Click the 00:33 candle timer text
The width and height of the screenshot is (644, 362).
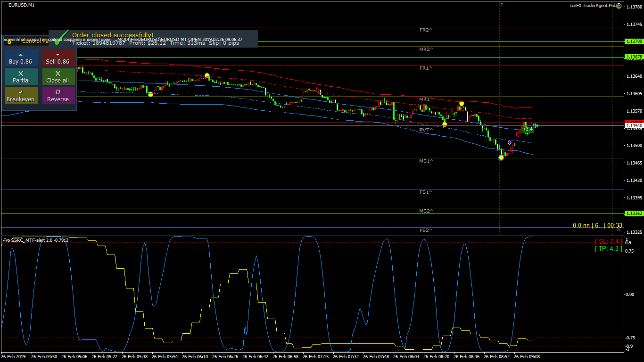pyautogui.click(x=615, y=226)
